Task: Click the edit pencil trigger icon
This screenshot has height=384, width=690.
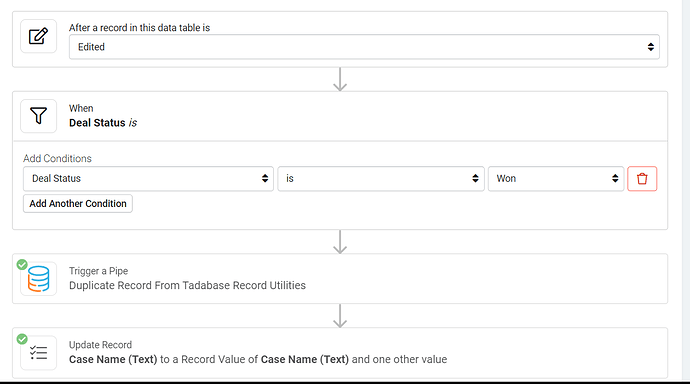Action: coord(39,36)
